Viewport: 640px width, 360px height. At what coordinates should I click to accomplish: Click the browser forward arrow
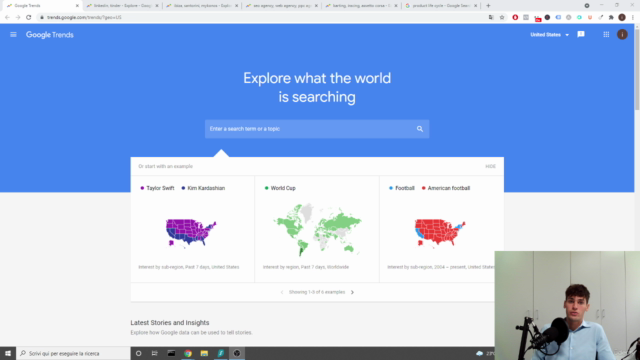pos(18,17)
